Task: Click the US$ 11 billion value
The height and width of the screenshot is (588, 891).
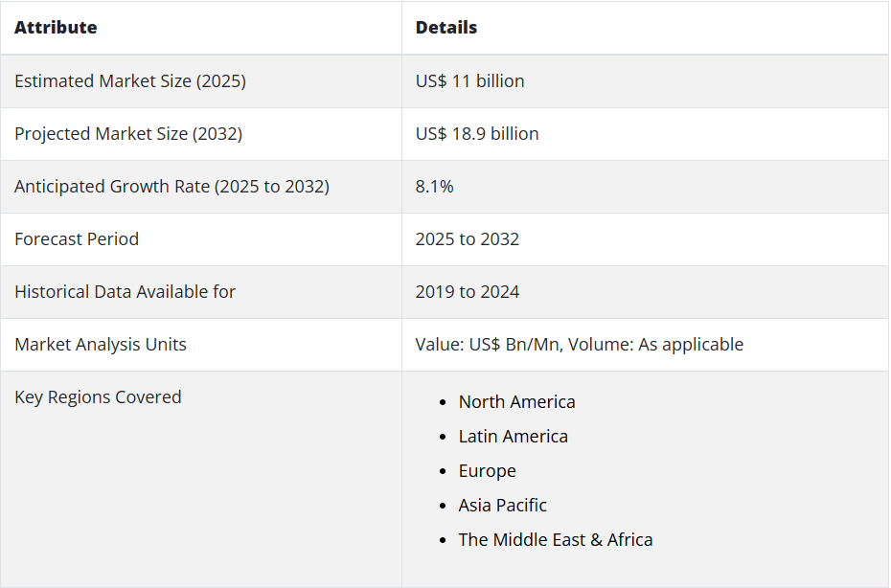Action: coord(469,81)
